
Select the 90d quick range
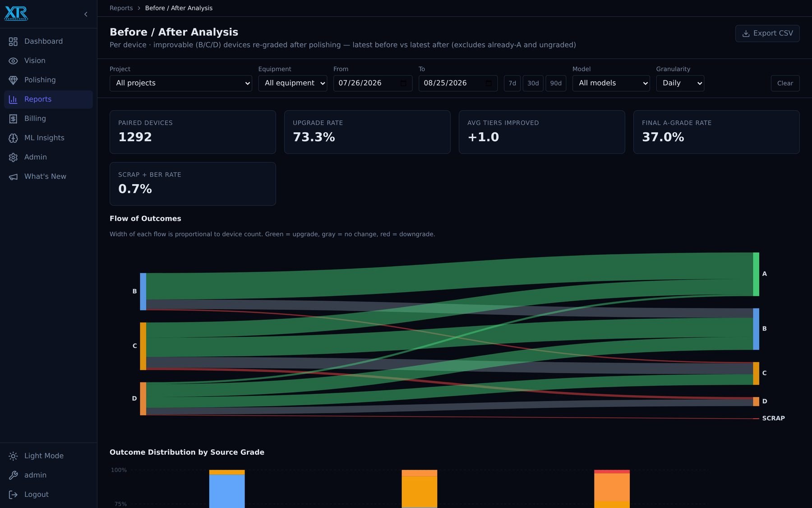pos(556,83)
